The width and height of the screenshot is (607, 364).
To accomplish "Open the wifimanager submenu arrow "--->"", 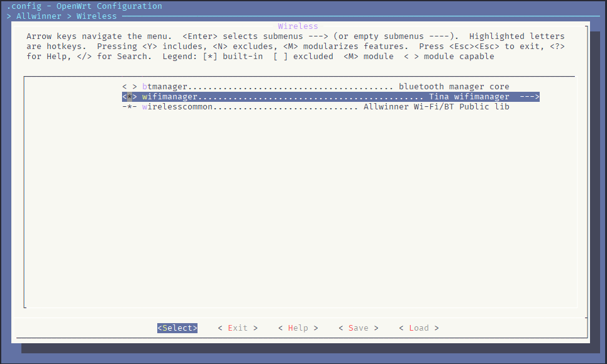I will click(530, 97).
